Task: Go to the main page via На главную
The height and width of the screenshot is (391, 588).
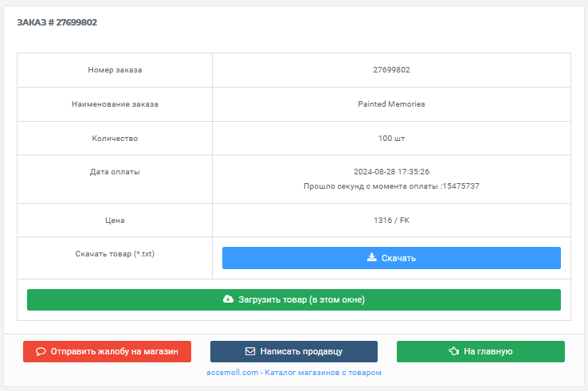Action: (x=480, y=351)
